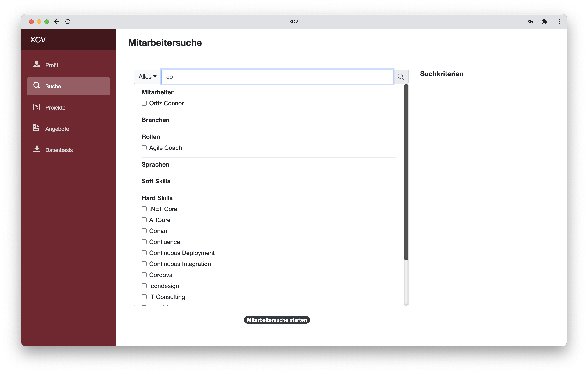588x374 pixels.
Task: Select the Confluence checkbox
Action: [144, 242]
